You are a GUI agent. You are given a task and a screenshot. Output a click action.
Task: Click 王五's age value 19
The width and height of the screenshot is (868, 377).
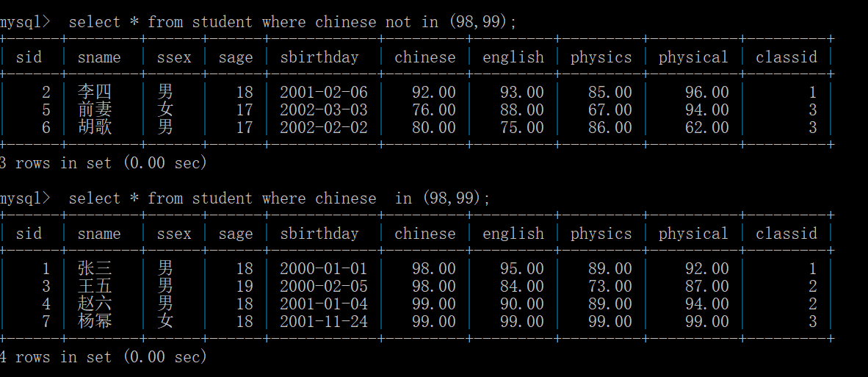coord(244,286)
